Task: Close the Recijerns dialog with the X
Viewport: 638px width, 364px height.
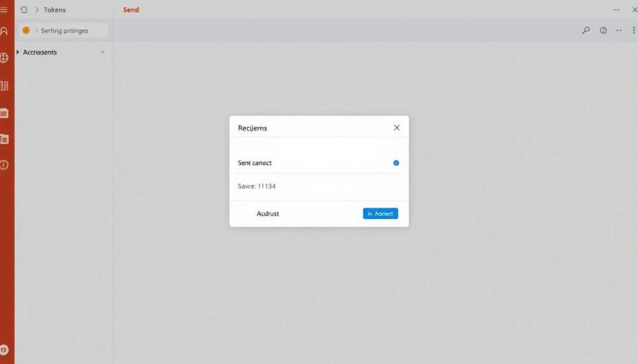Action: (397, 128)
